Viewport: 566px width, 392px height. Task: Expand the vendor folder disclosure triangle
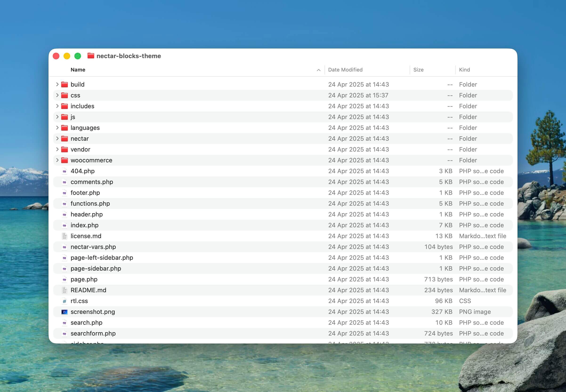click(x=57, y=149)
